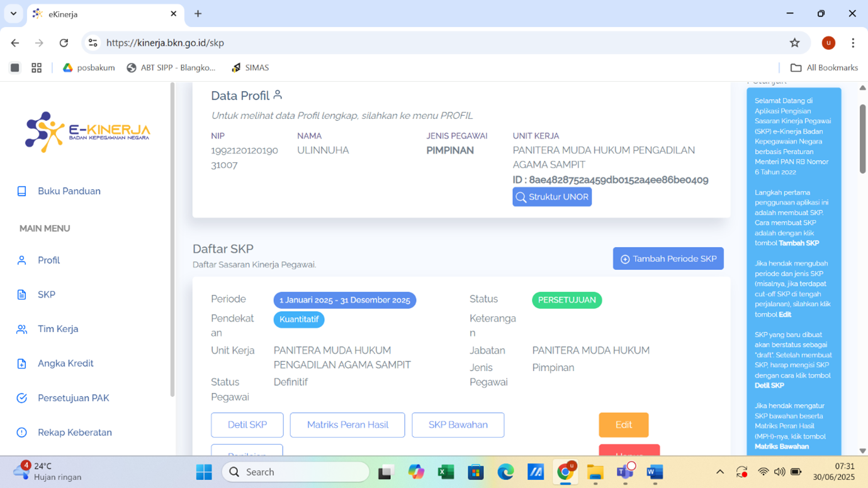Click the Tim Kerja people icon
Viewport: 868px width, 488px height.
coord(22,330)
